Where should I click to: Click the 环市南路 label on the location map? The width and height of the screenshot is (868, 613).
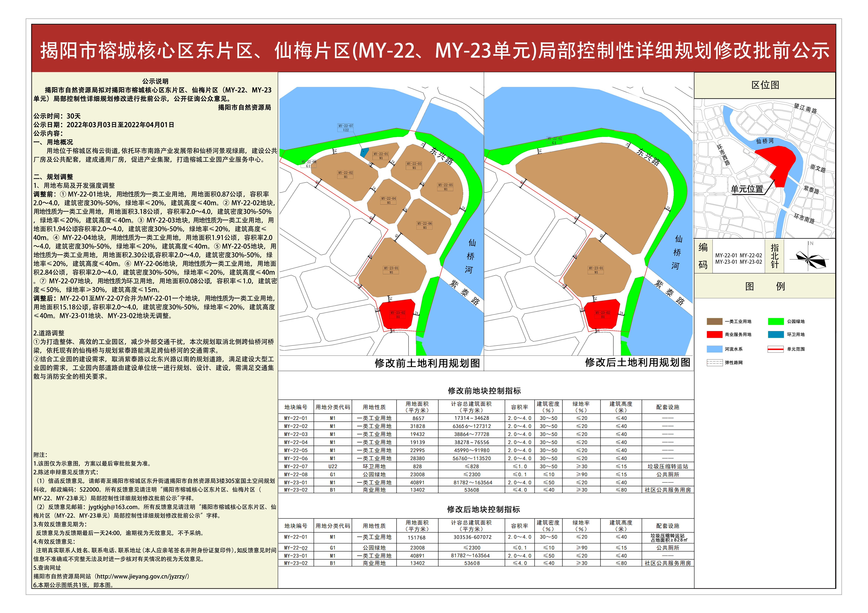tap(804, 219)
